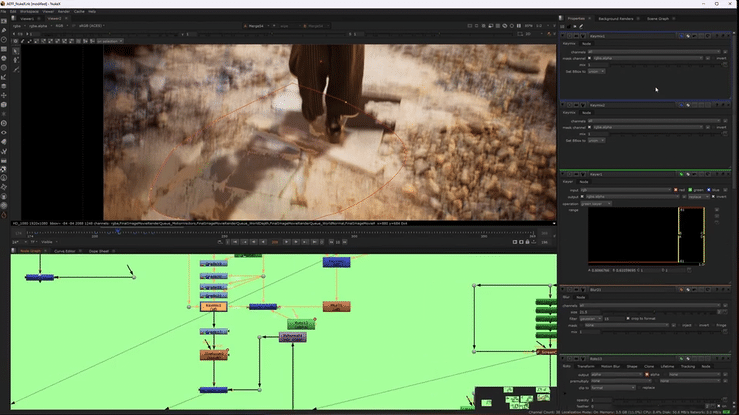The width and height of the screenshot is (739, 415).
Task: Collapse the Keyer1 properties panel arrow
Action: (563, 174)
